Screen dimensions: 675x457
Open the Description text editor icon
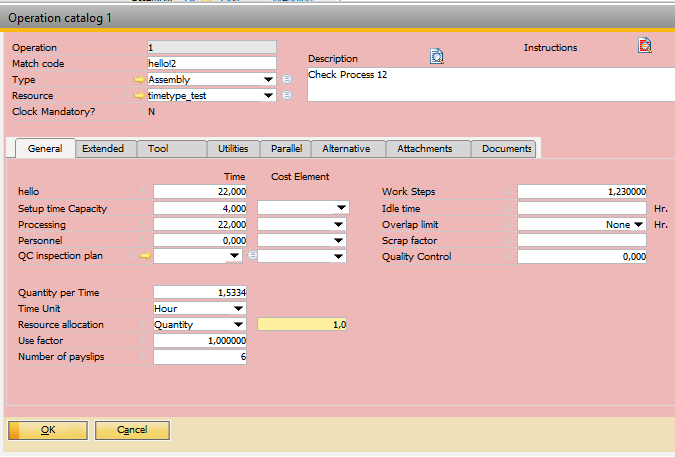pos(436,57)
